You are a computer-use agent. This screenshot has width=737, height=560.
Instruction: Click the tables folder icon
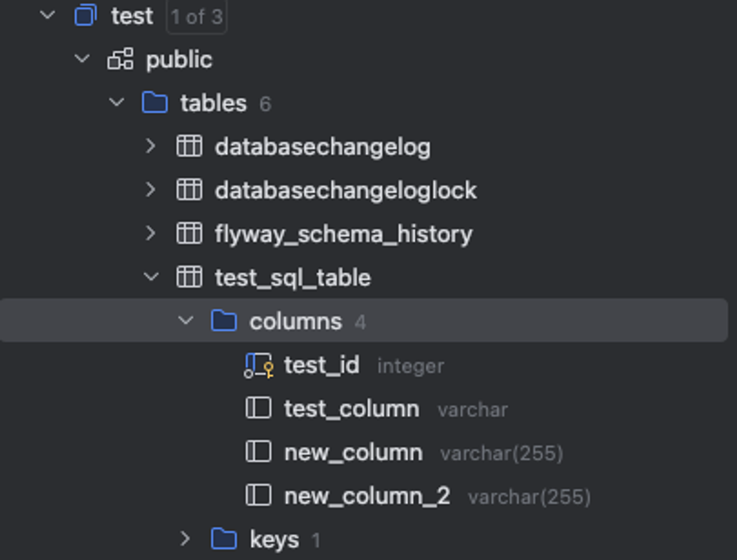click(x=154, y=103)
